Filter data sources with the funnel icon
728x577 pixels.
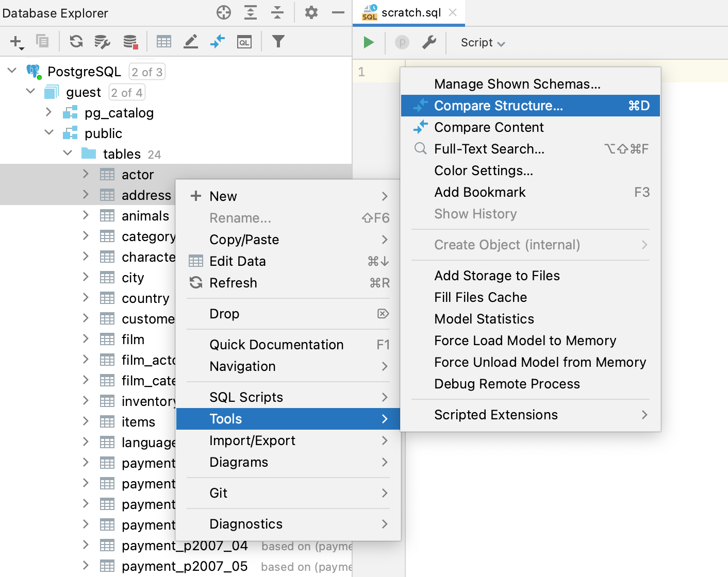tap(278, 41)
